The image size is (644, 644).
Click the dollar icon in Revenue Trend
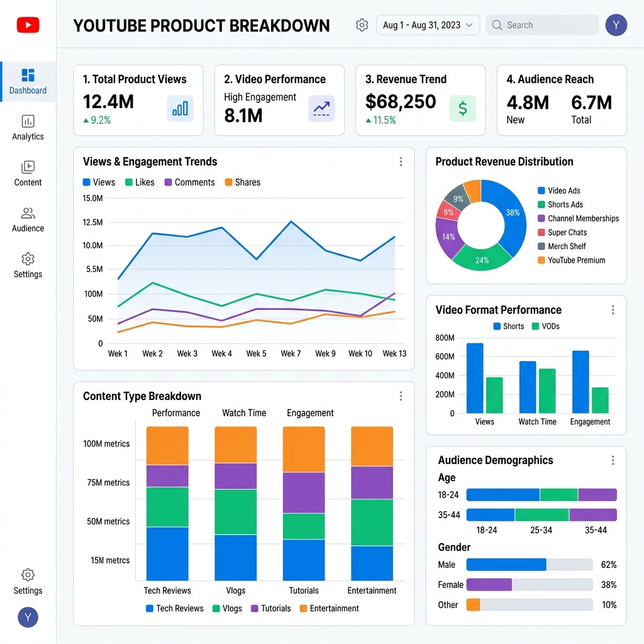coord(463,108)
